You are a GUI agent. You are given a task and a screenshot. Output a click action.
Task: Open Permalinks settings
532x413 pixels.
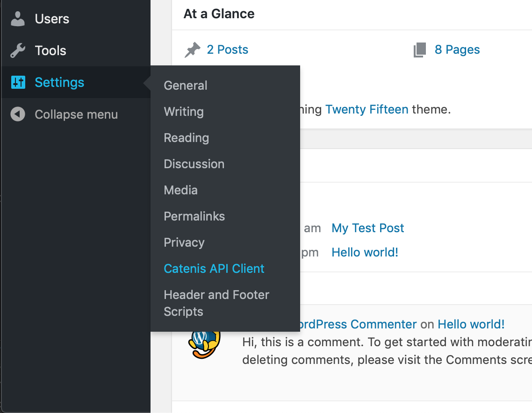click(x=194, y=216)
